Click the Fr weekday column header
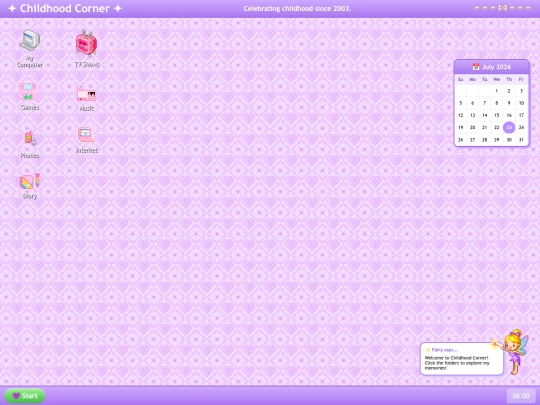Image resolution: width=540 pixels, height=405 pixels. pyautogui.click(x=521, y=79)
